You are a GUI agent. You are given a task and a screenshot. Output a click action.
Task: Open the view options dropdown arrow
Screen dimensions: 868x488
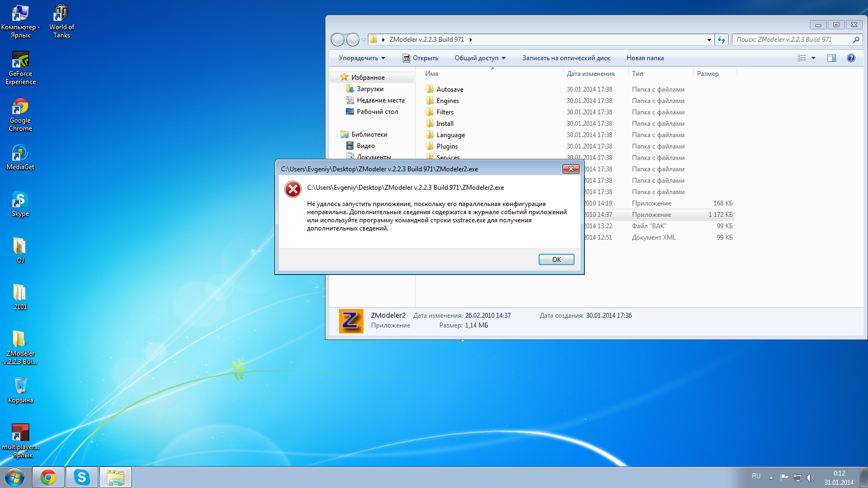point(813,58)
